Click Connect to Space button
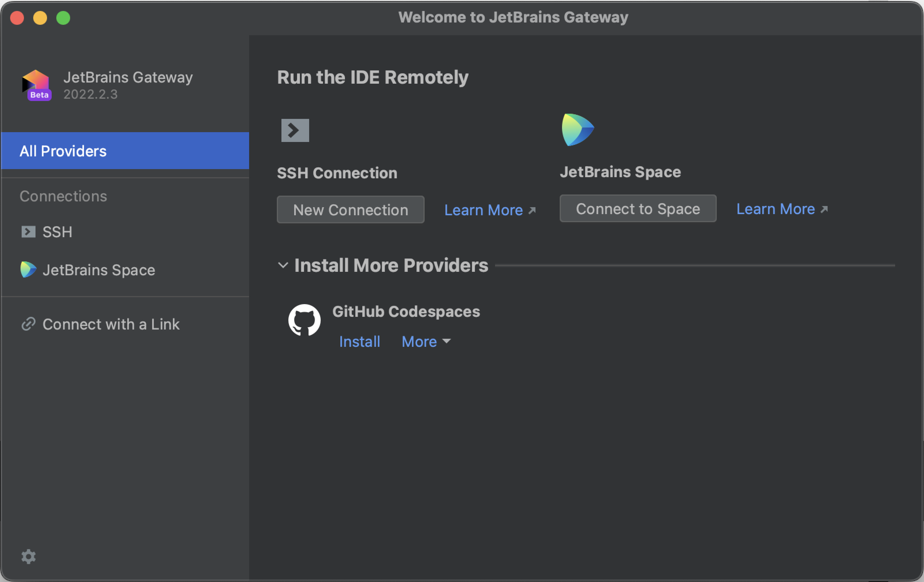Viewport: 924px width, 582px height. 638,208
